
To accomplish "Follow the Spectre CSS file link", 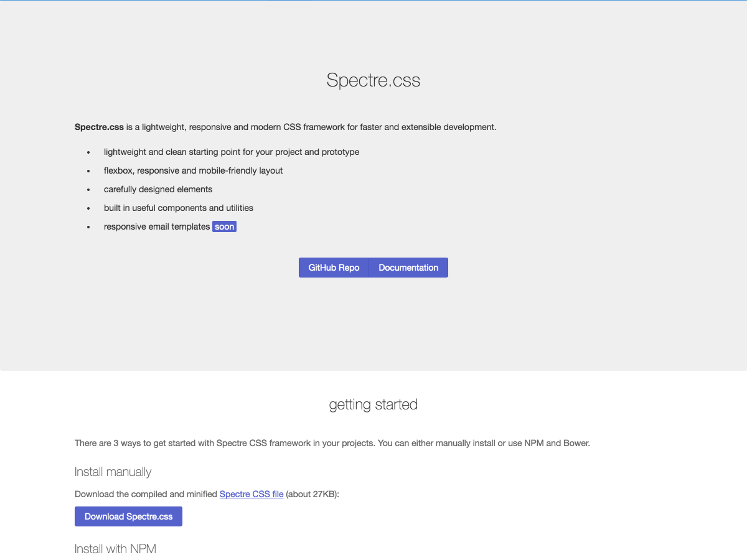I will [x=251, y=494].
